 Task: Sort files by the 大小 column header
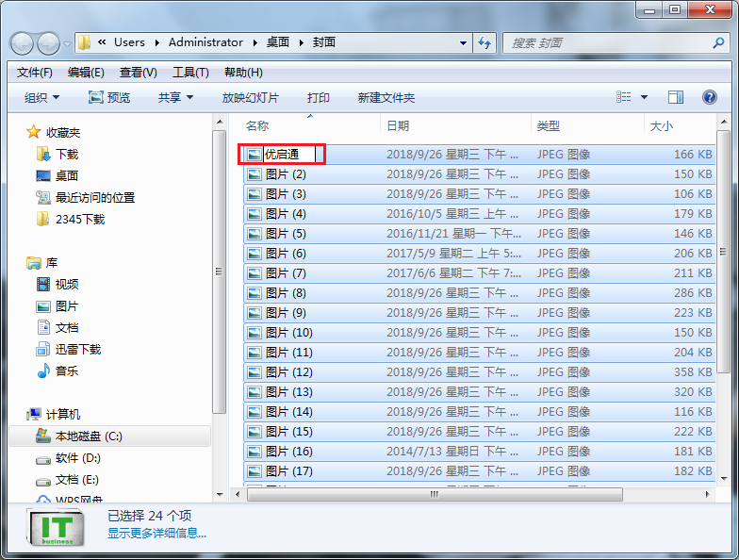coord(662,125)
